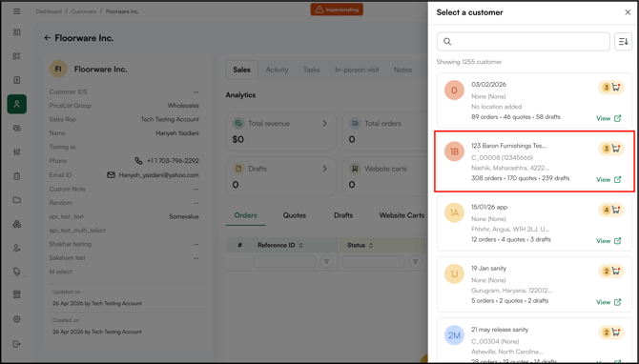Click the 'Wholesales' price list value
The width and height of the screenshot is (639, 364).
[183, 106]
